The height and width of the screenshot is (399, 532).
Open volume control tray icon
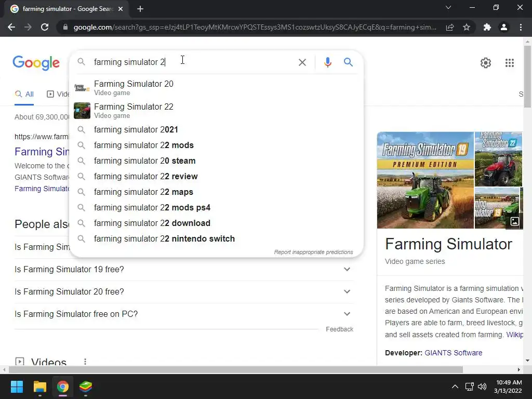pos(482,387)
